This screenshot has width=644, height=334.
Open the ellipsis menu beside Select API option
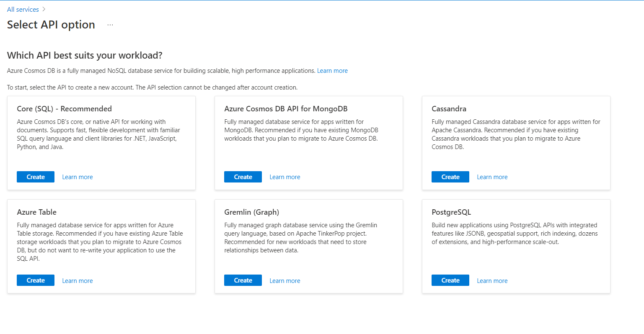[110, 25]
